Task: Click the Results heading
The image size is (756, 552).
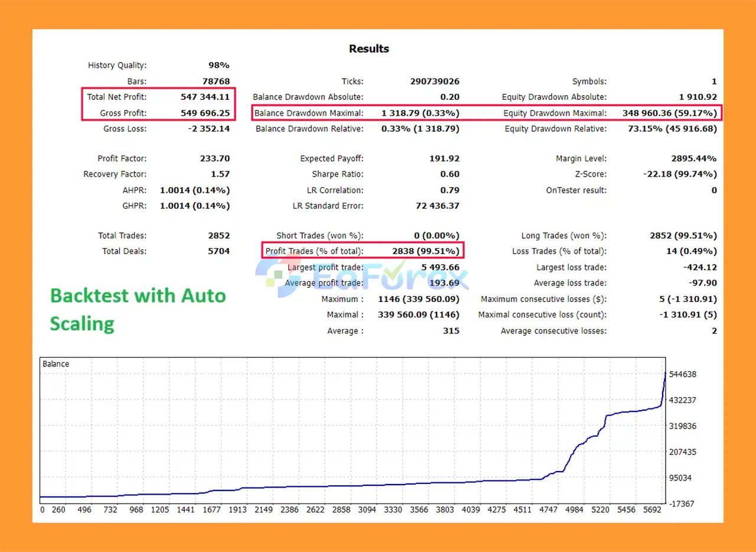Action: tap(369, 48)
